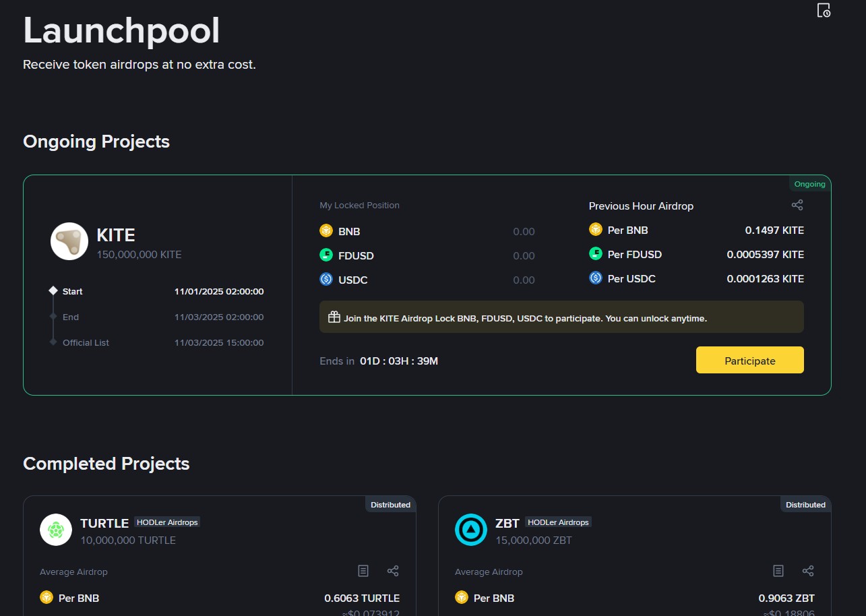
Task: Click the BNB locked amount 0.00
Action: (524, 232)
